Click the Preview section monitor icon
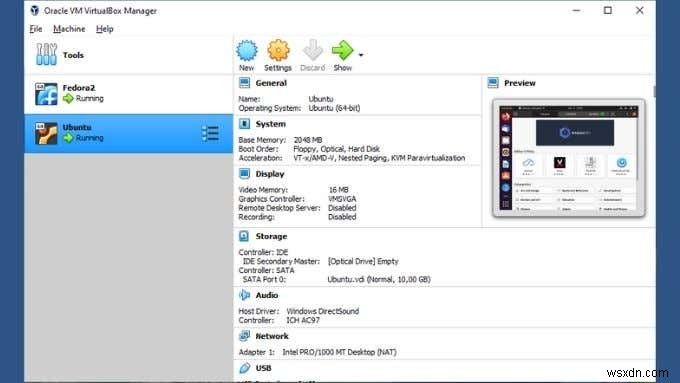Viewport: 680px width, 383px height. point(493,83)
